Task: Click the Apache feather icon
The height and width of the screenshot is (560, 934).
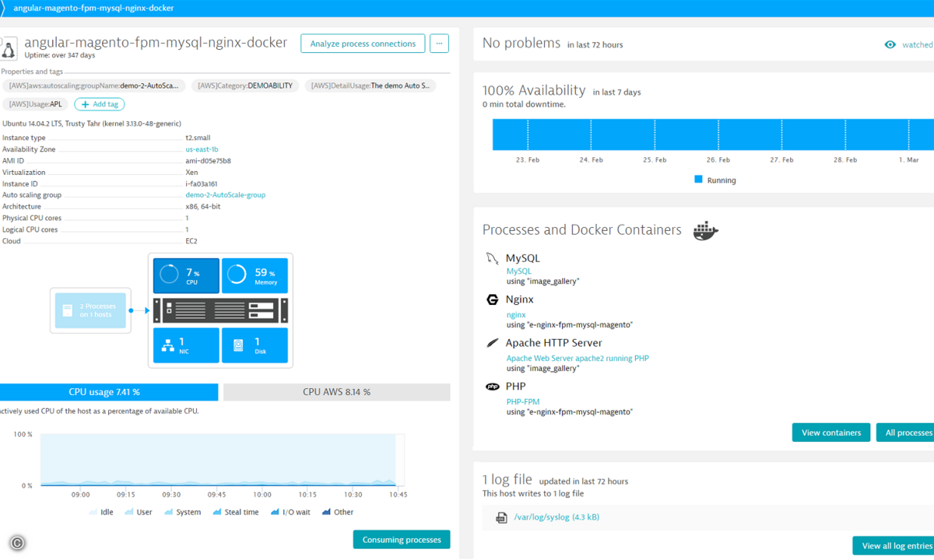Action: (492, 343)
